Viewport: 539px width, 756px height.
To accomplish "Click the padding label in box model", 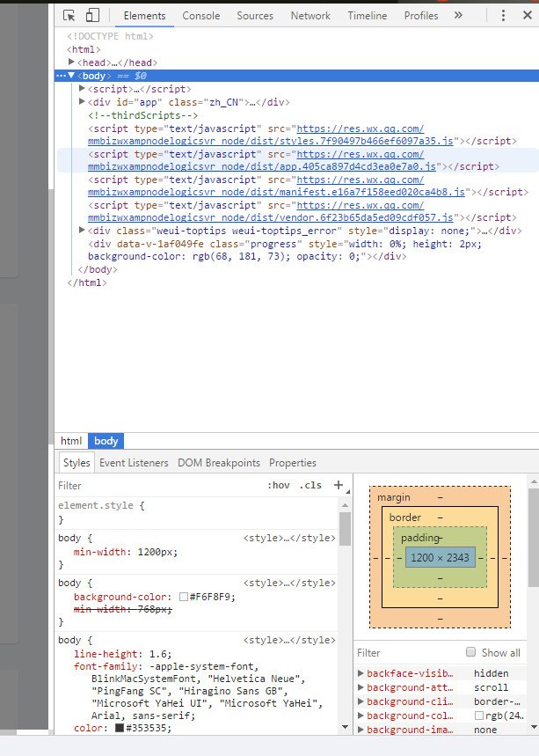I will coord(420,538).
